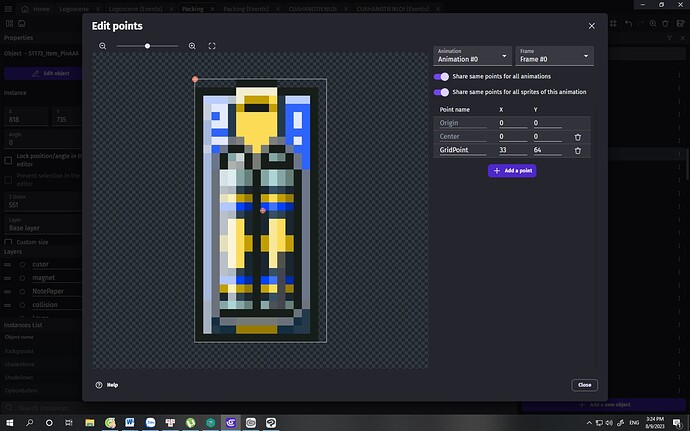This screenshot has height=431, width=690.
Task: Click the speaker volume tray icon
Action: pyautogui.click(x=609, y=423)
